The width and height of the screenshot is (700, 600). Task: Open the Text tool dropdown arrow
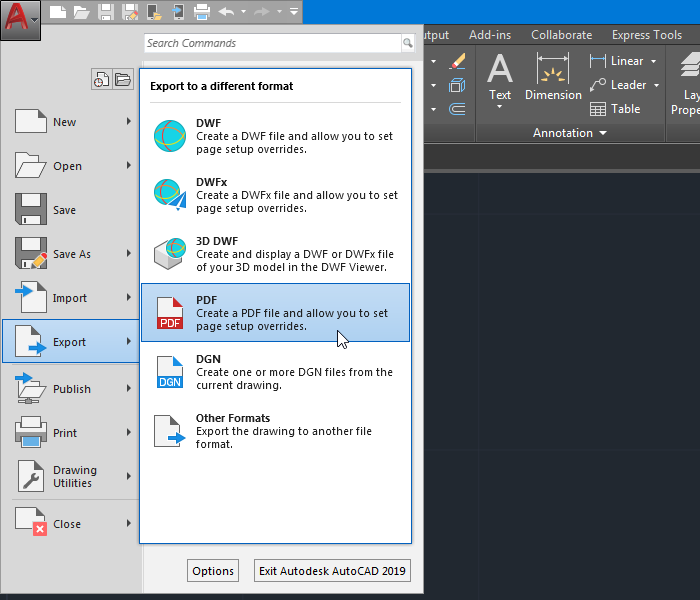point(499,108)
